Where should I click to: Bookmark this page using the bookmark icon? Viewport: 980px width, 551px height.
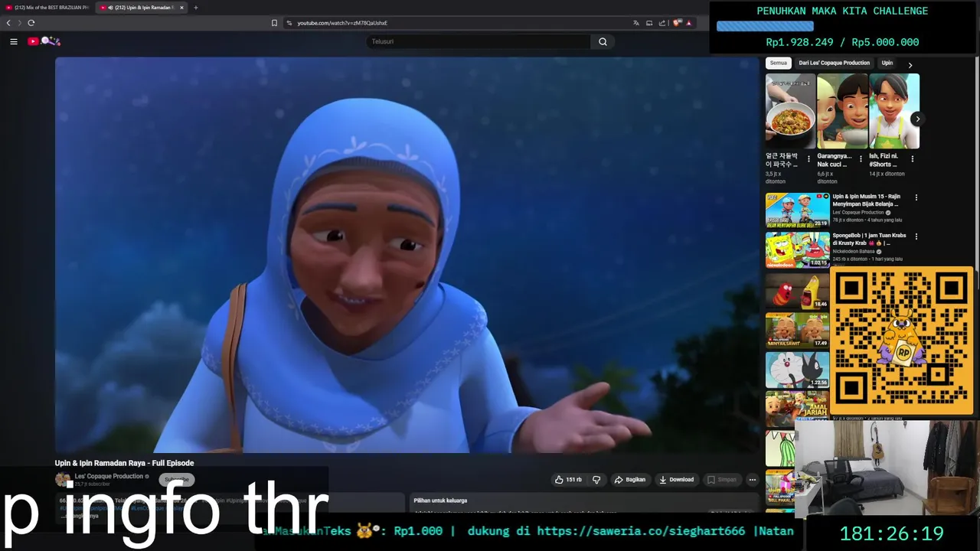(274, 23)
